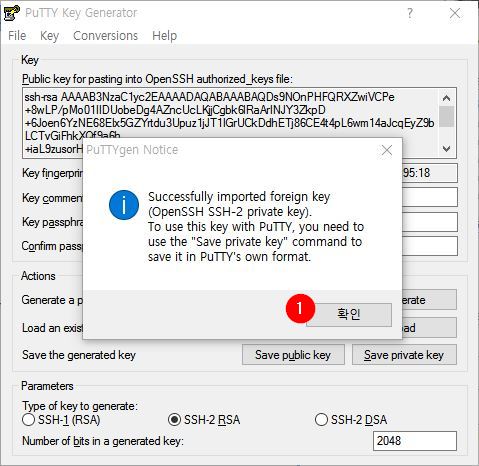Open the Key menu
Image resolution: width=479 pixels, height=466 pixels.
point(49,36)
